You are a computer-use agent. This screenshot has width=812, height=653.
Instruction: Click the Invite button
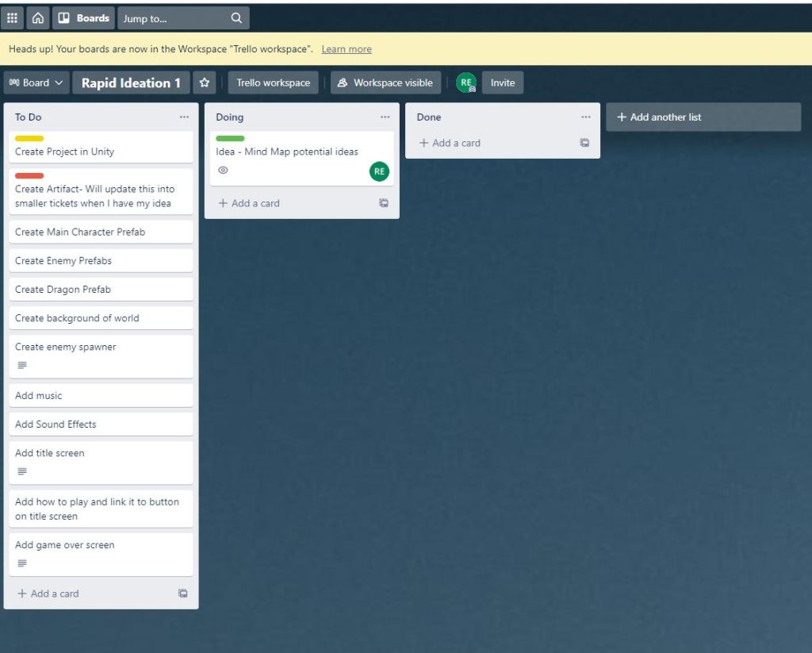(x=502, y=83)
